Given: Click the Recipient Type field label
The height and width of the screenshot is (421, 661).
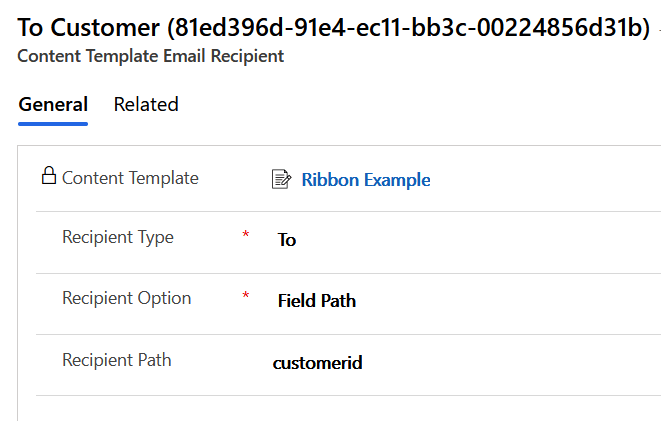Looking at the screenshot, I should click(118, 238).
